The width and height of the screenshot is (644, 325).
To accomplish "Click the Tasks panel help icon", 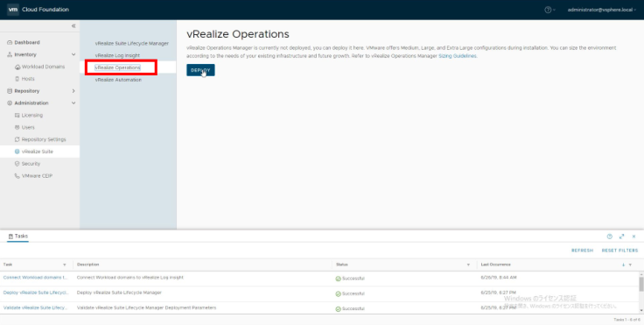I will (610, 237).
